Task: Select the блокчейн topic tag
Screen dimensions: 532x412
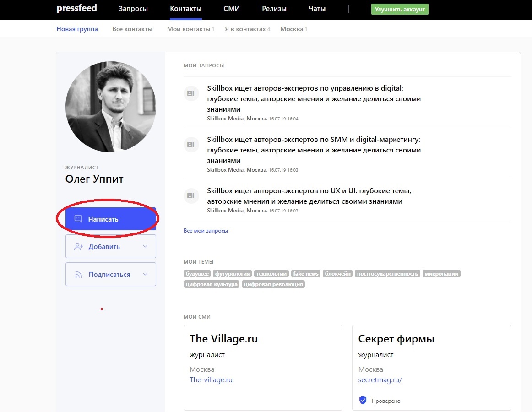Action: (x=338, y=274)
